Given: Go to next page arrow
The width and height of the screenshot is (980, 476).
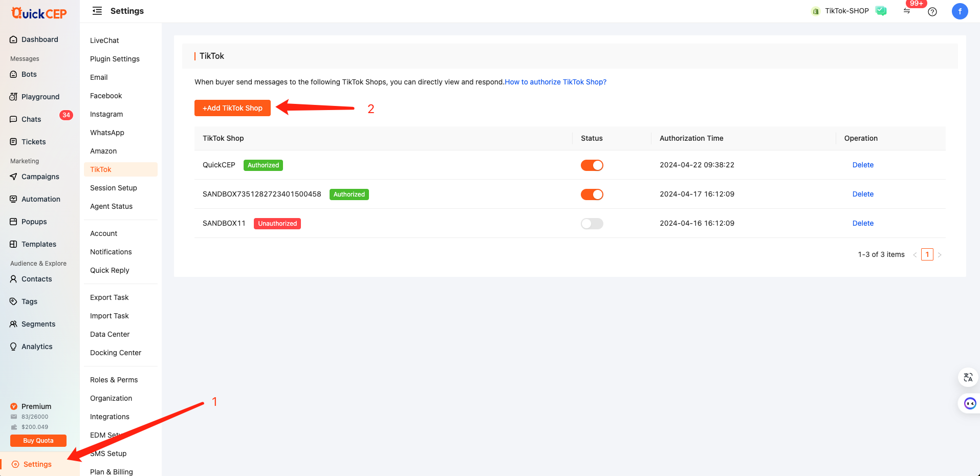Looking at the screenshot, I should point(940,254).
